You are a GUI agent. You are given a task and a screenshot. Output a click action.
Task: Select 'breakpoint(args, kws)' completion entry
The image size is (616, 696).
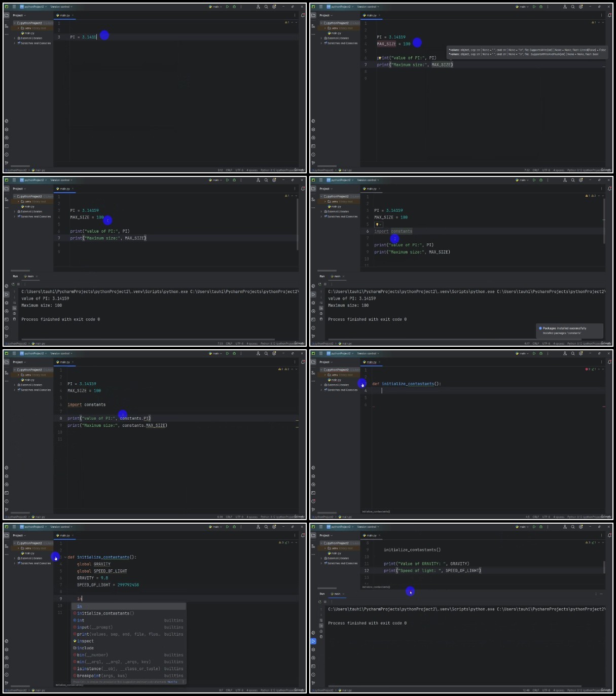pyautogui.click(x=128, y=676)
